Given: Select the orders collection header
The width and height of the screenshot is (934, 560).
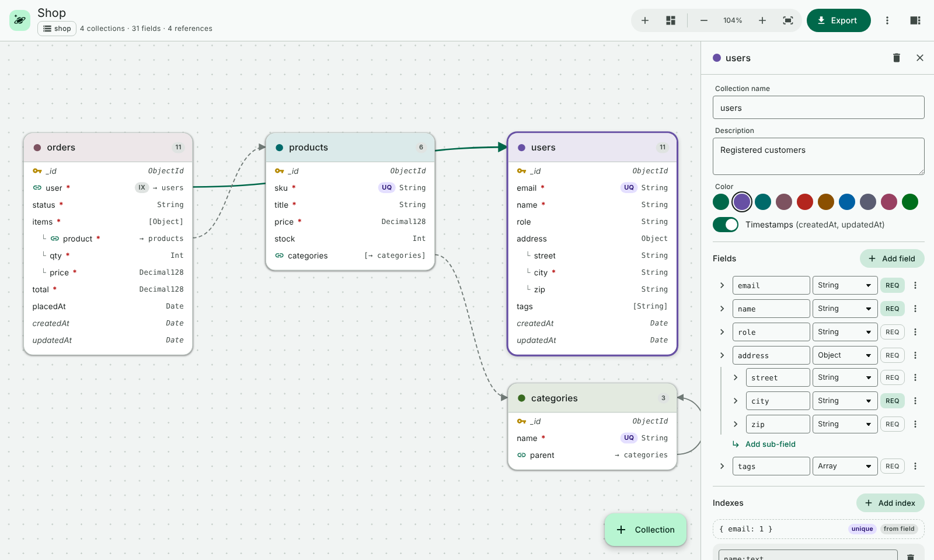Looking at the screenshot, I should click(108, 148).
